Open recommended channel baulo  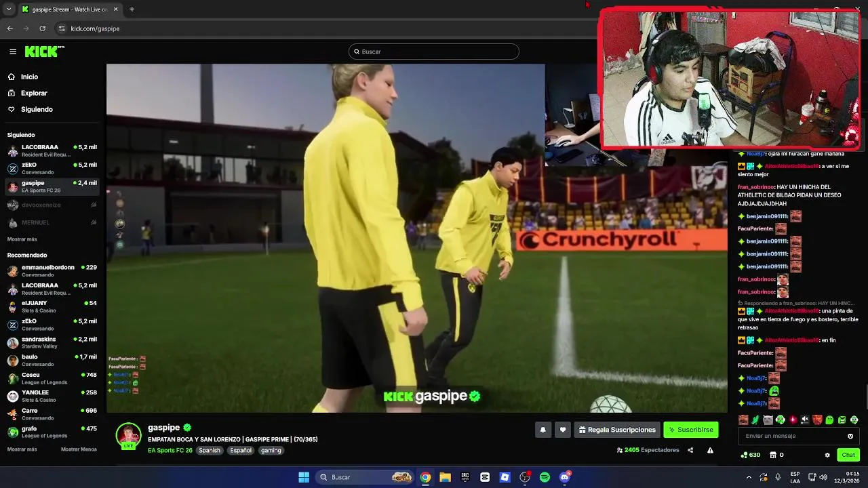[x=53, y=360]
